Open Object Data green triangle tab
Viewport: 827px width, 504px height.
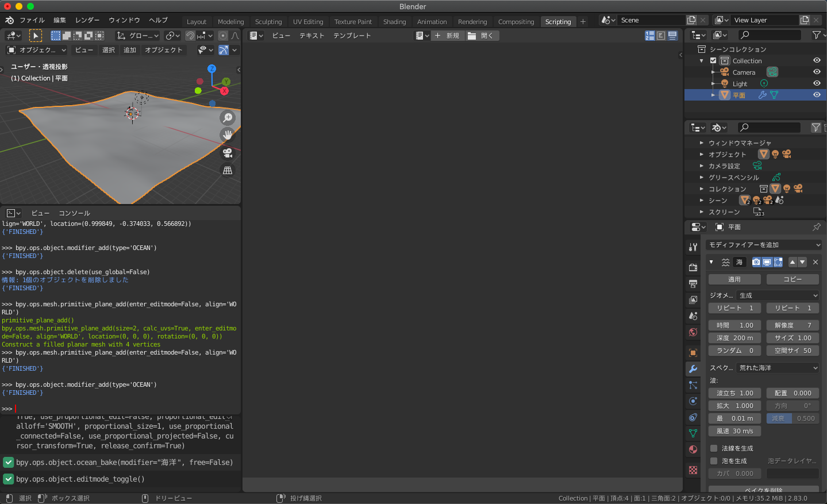click(x=693, y=433)
